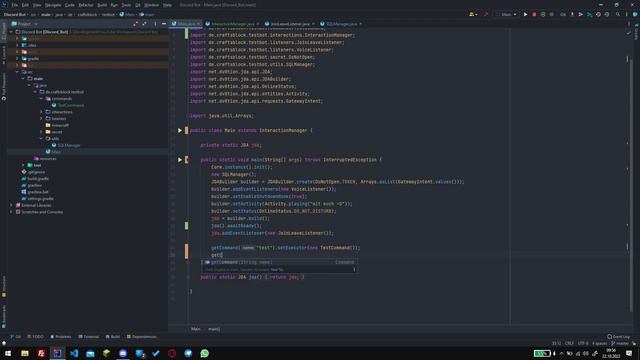Expand the listeners package
640x360 pixels.
coord(41,118)
